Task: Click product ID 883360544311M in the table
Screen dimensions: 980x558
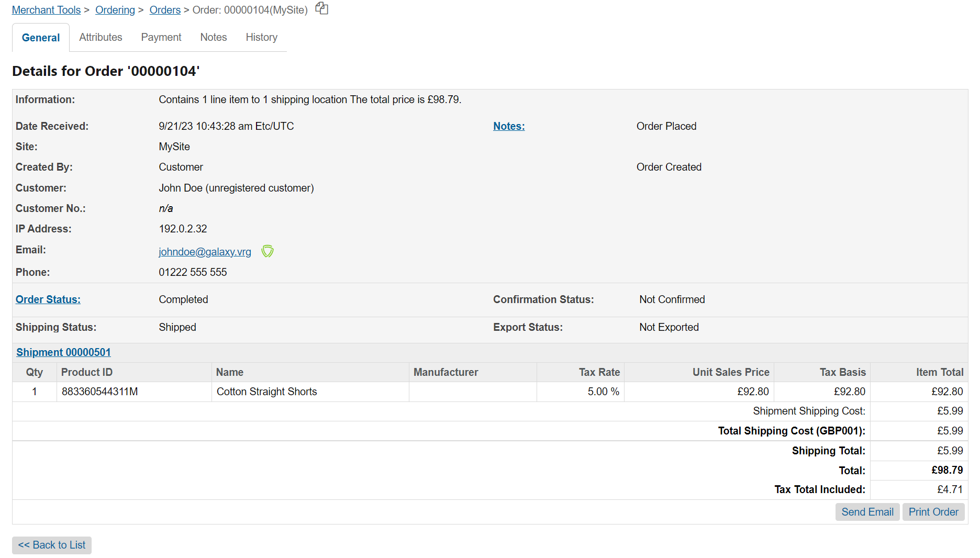Action: (x=99, y=392)
